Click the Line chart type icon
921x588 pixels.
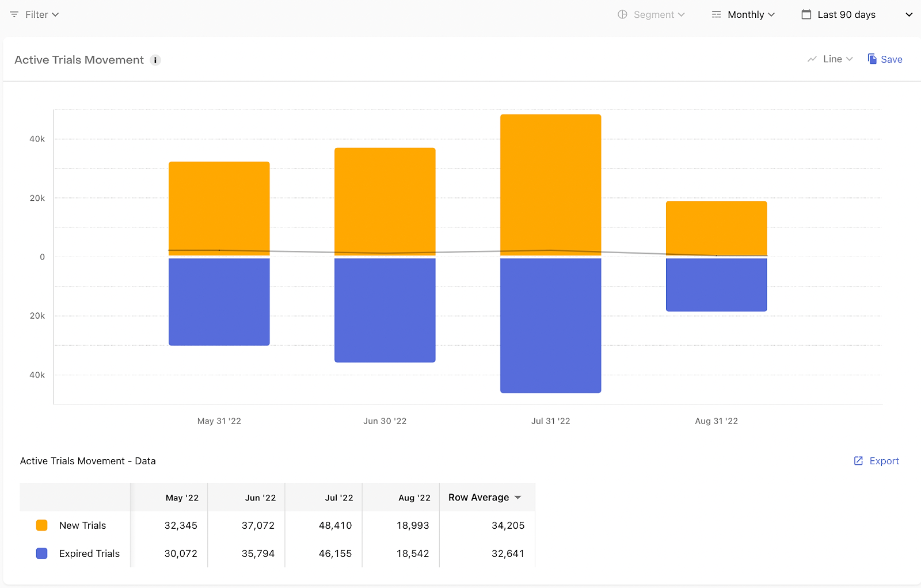(x=812, y=59)
